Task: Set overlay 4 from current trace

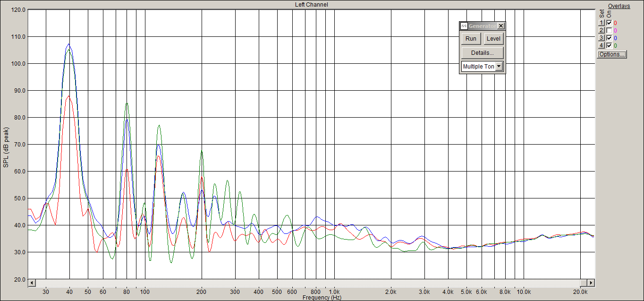Action: pos(602,45)
